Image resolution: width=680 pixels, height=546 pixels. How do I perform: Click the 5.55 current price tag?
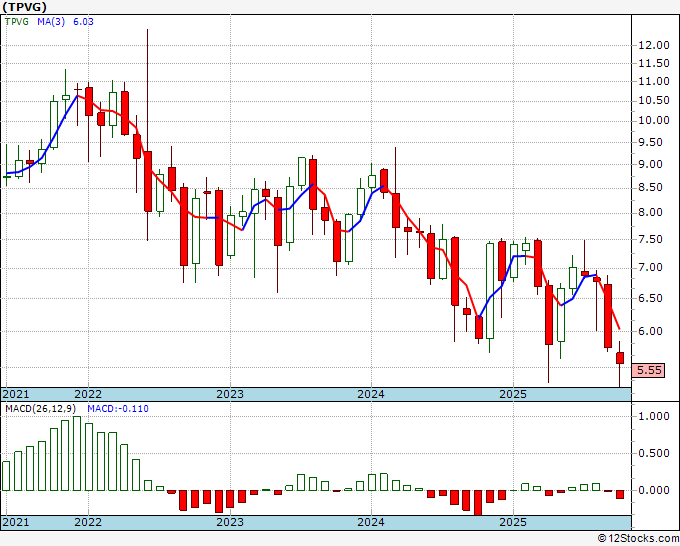(x=649, y=370)
